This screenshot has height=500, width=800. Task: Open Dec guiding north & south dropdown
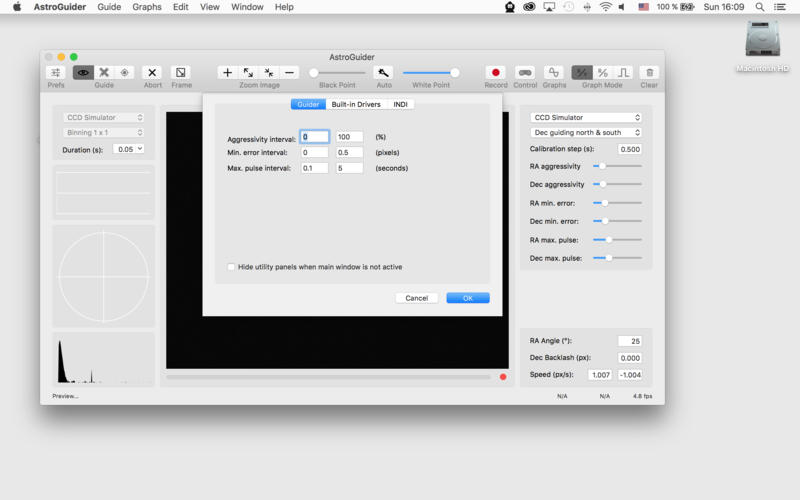click(x=585, y=132)
